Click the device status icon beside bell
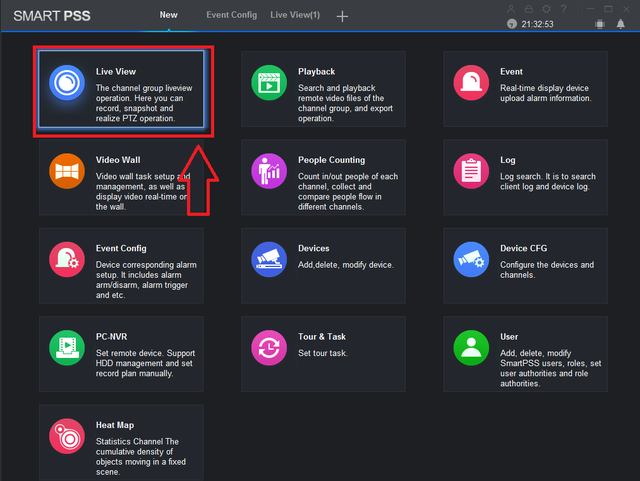The width and height of the screenshot is (640, 481). (600, 24)
